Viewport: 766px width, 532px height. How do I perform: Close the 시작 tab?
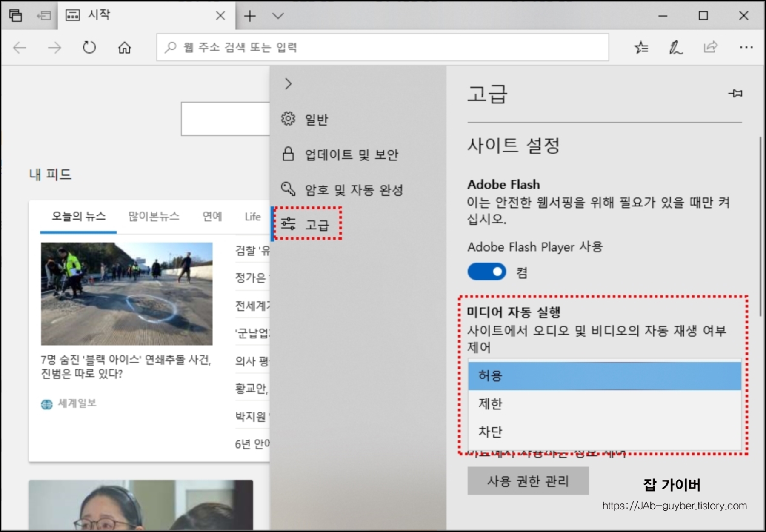tap(220, 16)
